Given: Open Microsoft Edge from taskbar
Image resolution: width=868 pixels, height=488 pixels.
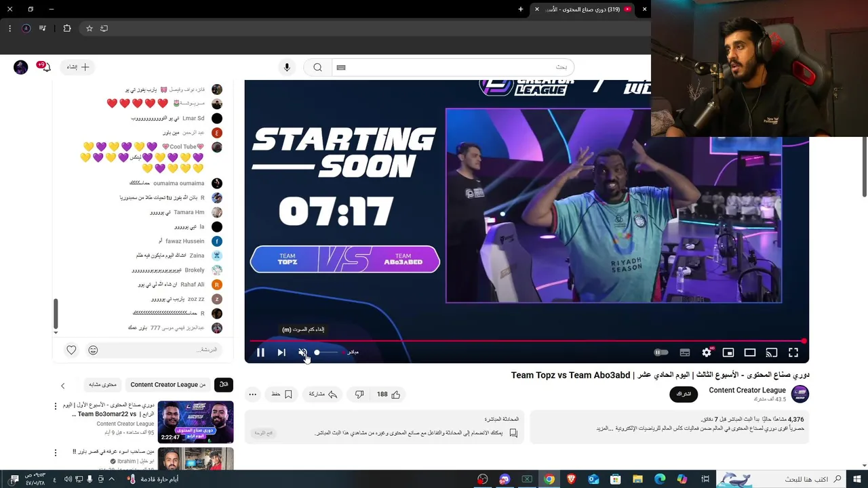Looking at the screenshot, I should pos(660,479).
